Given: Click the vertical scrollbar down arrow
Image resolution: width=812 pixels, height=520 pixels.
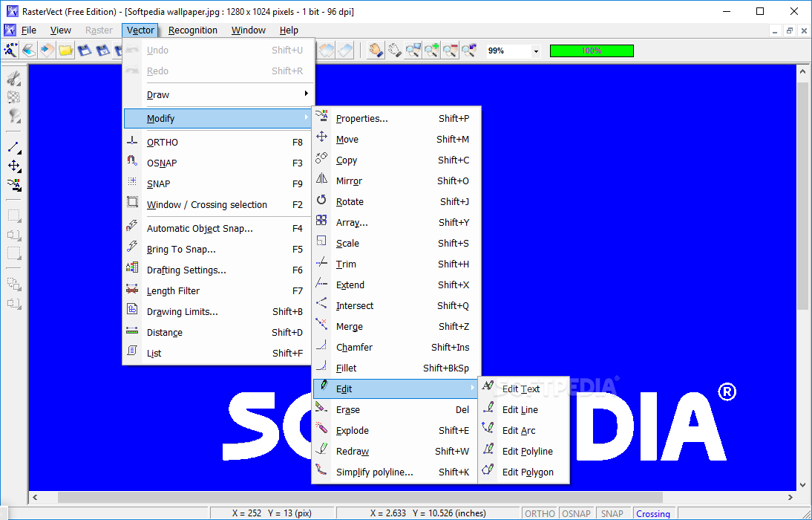Looking at the screenshot, I should 802,485.
